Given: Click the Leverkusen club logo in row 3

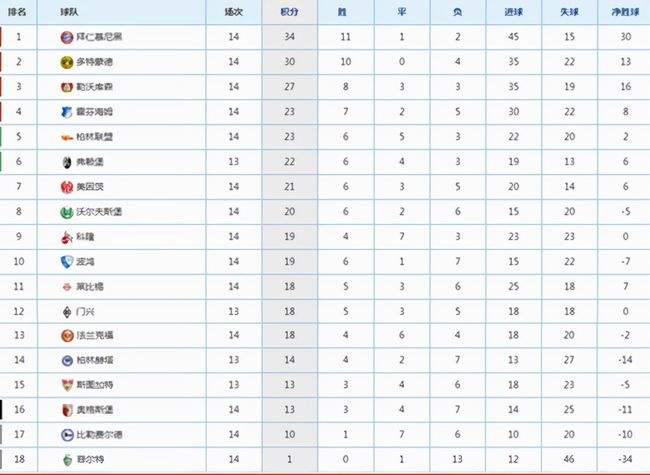Looking at the screenshot, I should click(67, 87).
